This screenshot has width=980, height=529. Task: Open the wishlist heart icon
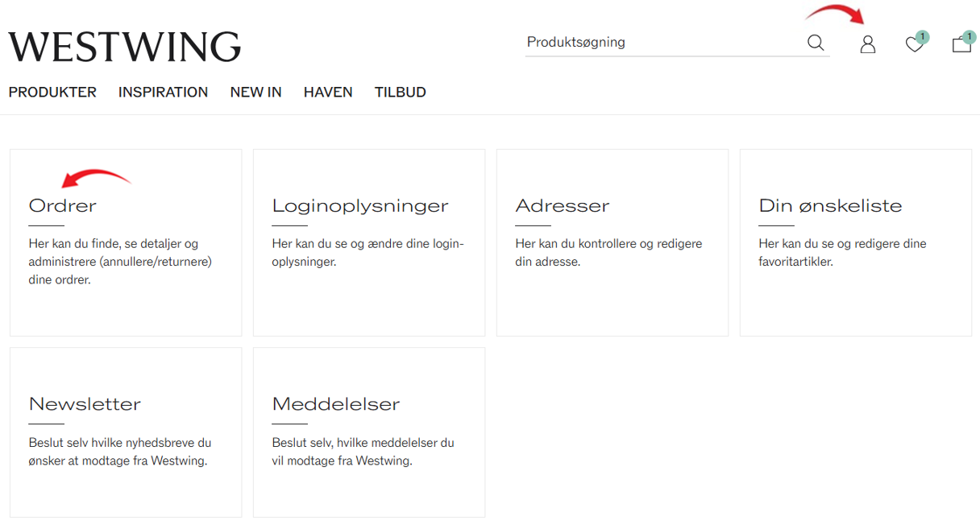[x=915, y=43]
